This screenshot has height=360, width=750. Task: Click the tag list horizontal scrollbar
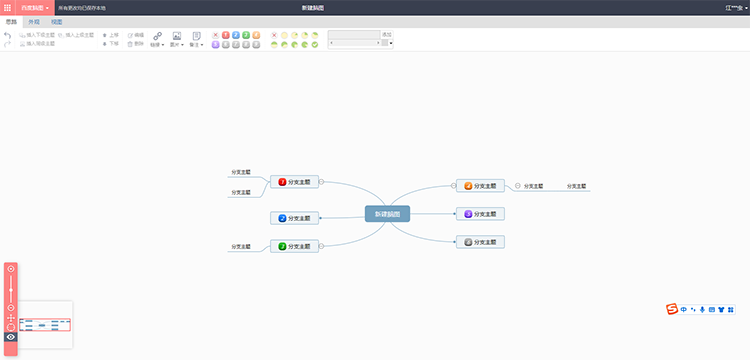click(354, 43)
